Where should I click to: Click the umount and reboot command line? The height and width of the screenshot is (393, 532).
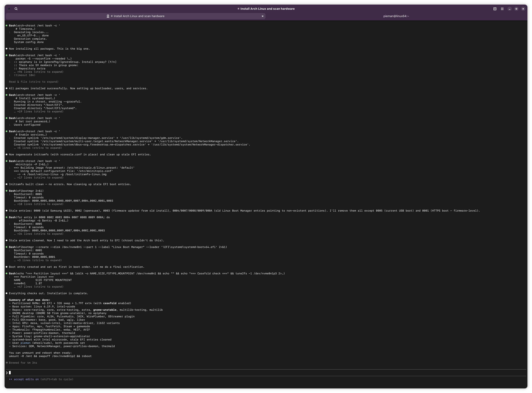tap(50, 356)
